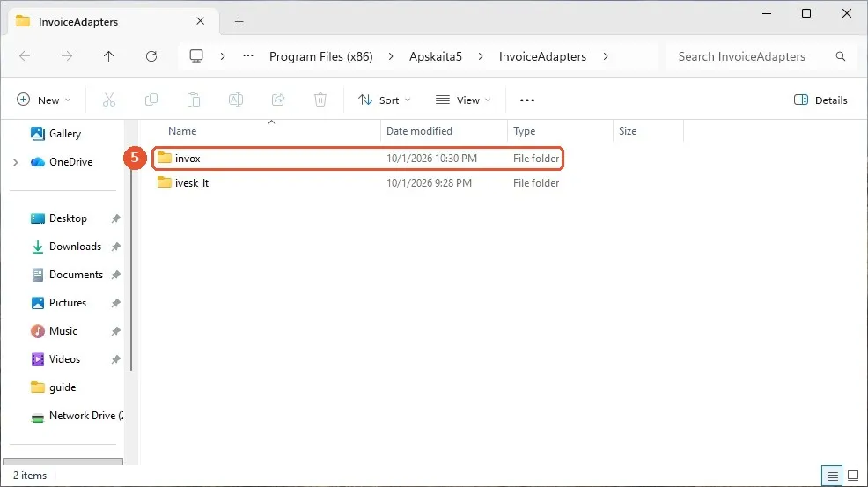Navigate to Apskaita5 in breadcrumb

tap(435, 56)
